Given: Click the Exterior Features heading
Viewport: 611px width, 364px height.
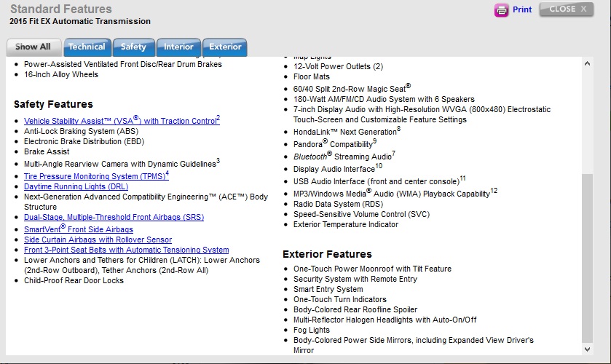Looking at the screenshot, I should click(327, 254).
